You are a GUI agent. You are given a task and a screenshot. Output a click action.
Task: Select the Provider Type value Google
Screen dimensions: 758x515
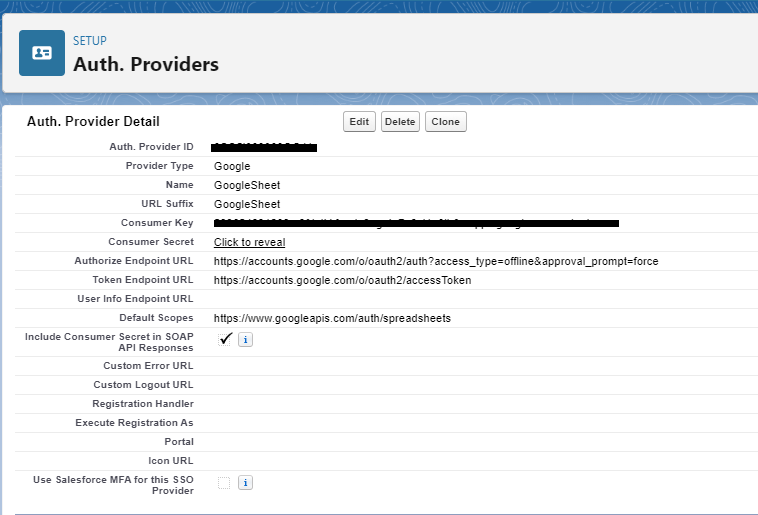pos(232,166)
